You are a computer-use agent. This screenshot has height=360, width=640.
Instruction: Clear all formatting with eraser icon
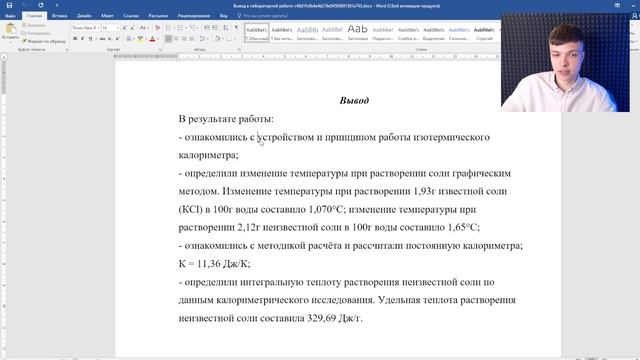pyautogui.click(x=158, y=28)
